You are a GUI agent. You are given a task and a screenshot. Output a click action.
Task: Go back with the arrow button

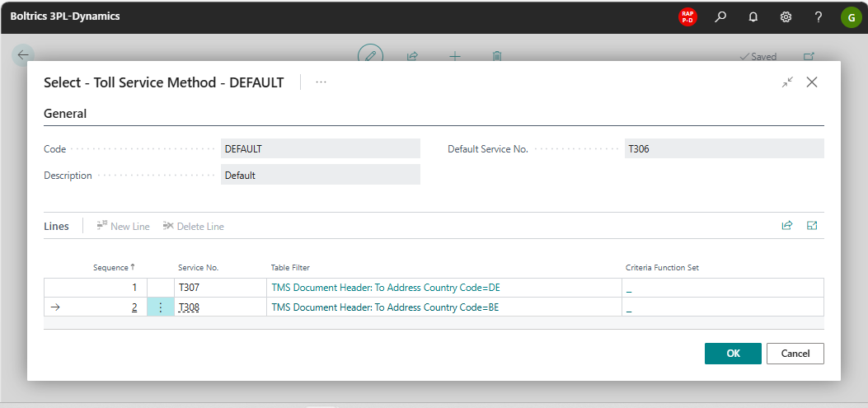click(23, 54)
